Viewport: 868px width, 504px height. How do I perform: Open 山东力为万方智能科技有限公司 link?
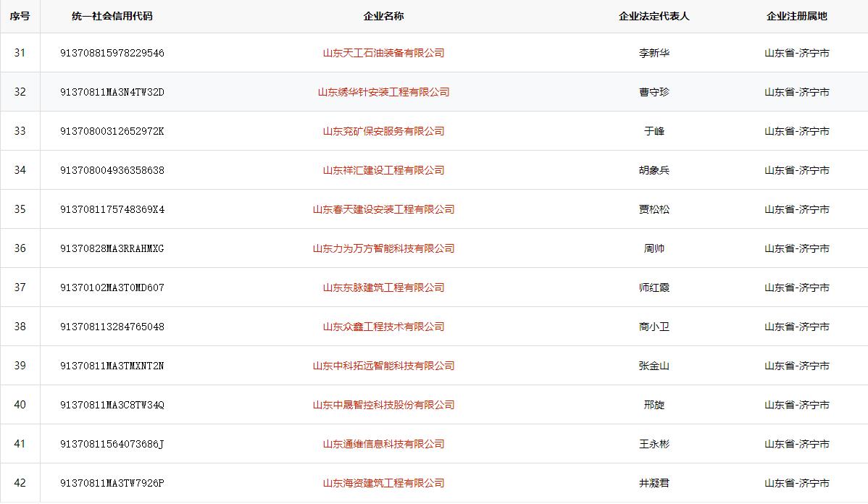click(383, 248)
